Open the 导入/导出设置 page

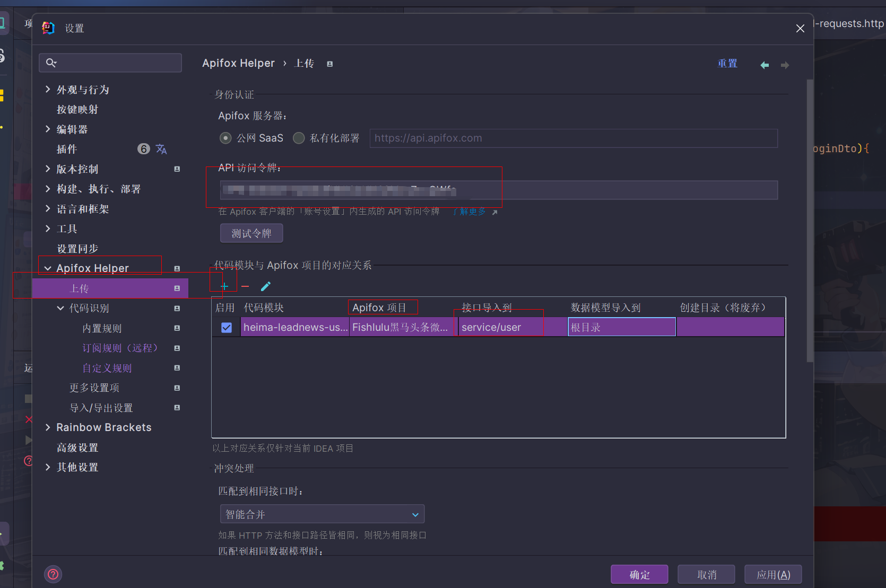pos(101,408)
